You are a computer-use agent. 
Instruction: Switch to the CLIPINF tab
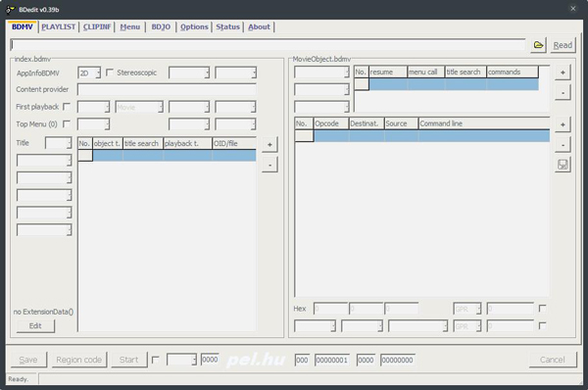point(97,27)
